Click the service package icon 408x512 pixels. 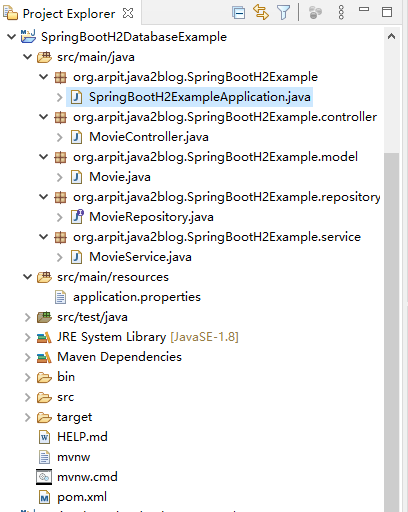[60, 237]
